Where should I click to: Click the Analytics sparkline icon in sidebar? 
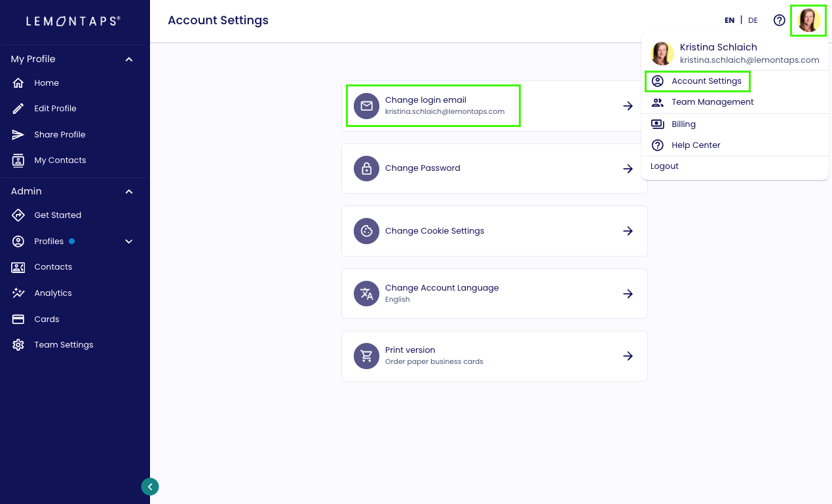pyautogui.click(x=18, y=293)
